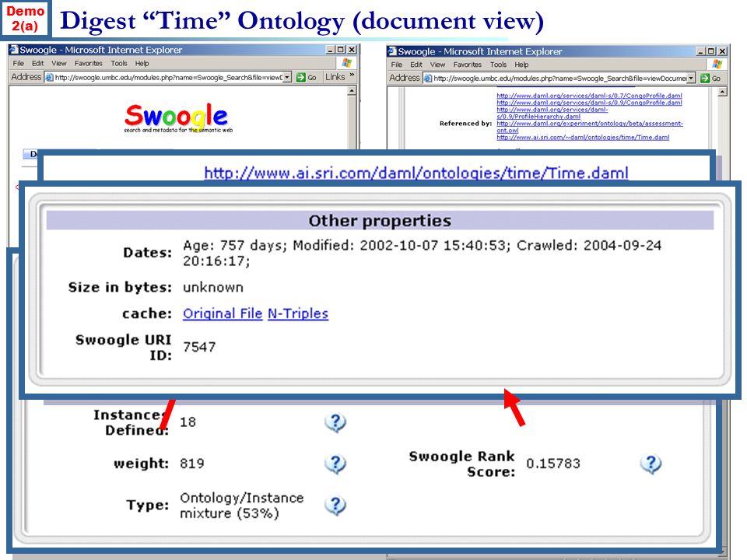Click the green Go arrow in right IE window
Image resolution: width=747 pixels, height=560 pixels.
coord(705,78)
